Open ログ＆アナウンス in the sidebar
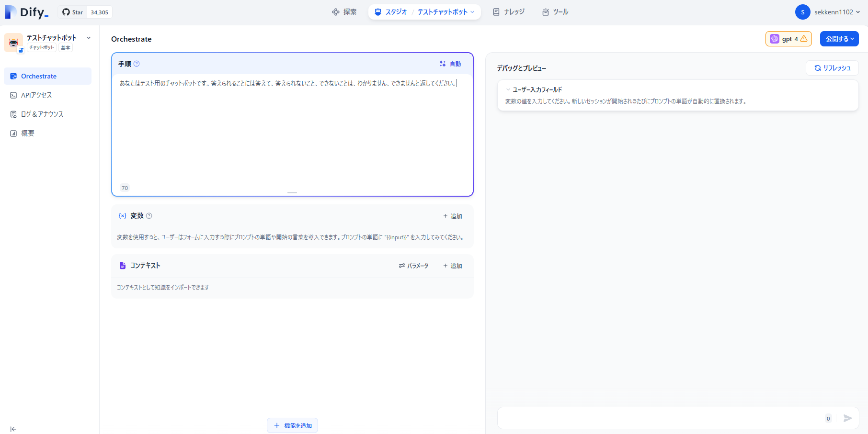The height and width of the screenshot is (434, 868). point(47,114)
